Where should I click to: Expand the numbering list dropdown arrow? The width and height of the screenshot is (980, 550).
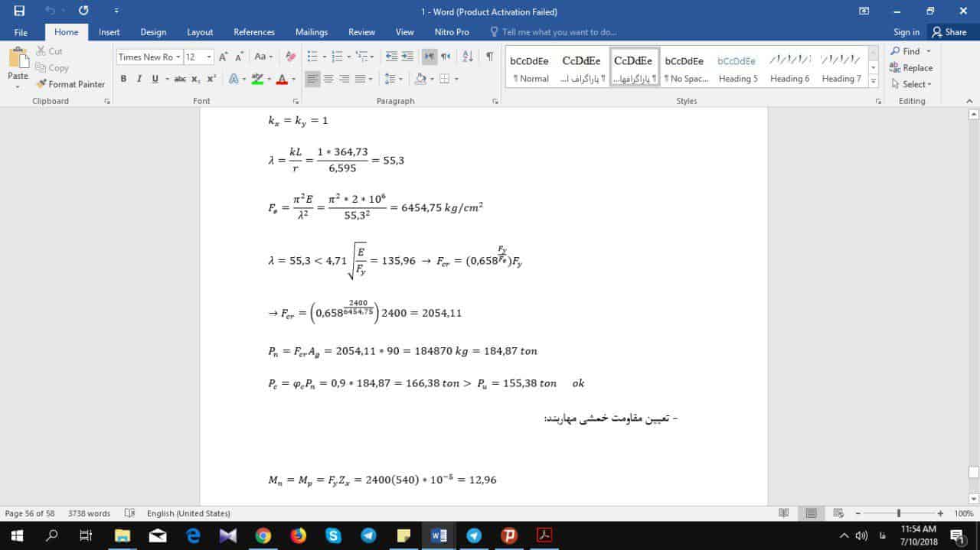348,57
